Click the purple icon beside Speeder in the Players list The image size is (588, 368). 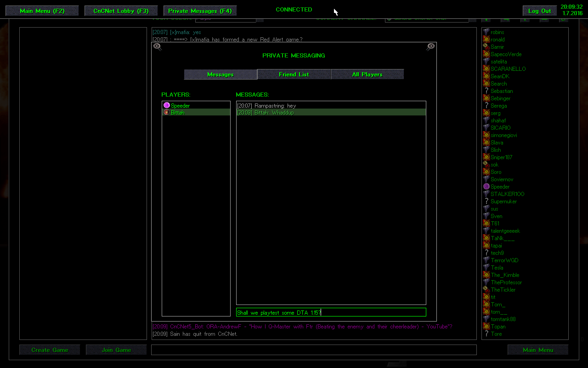pyautogui.click(x=166, y=105)
